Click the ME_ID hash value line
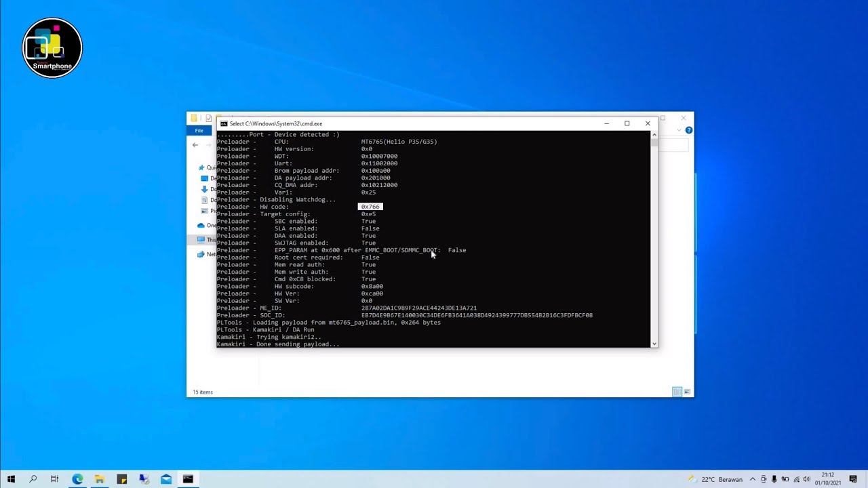The width and height of the screenshot is (868, 488). [x=418, y=308]
